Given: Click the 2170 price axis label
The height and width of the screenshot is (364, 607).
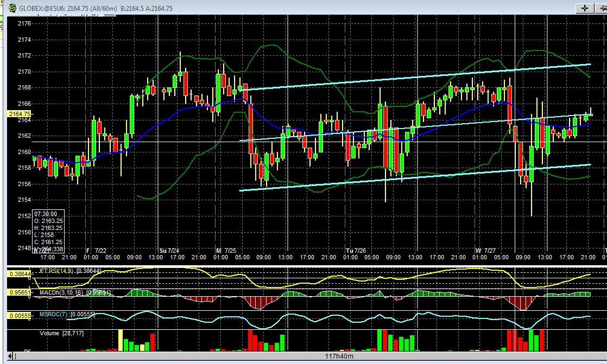Looking at the screenshot, I should [x=24, y=72].
